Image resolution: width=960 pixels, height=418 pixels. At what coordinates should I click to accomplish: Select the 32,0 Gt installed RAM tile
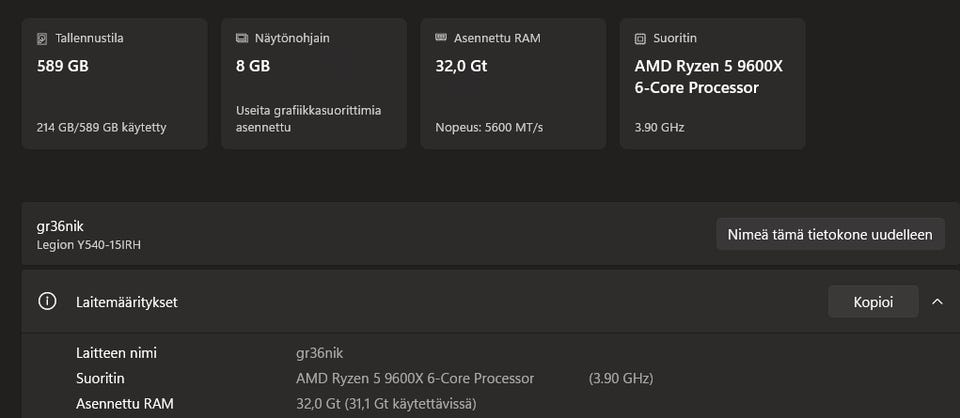click(x=513, y=84)
